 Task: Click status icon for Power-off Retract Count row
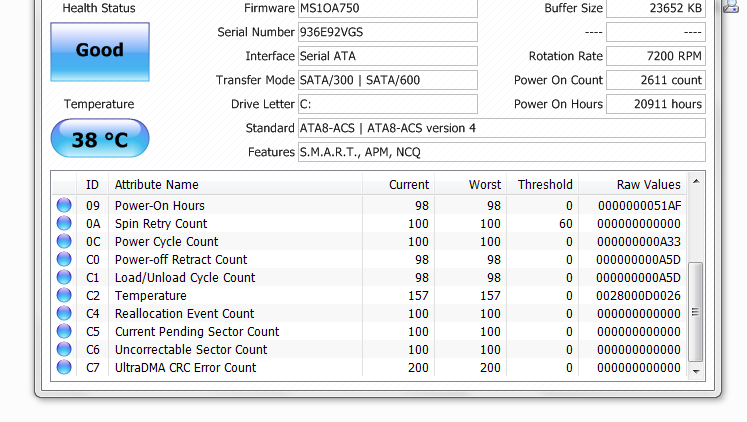pos(64,260)
